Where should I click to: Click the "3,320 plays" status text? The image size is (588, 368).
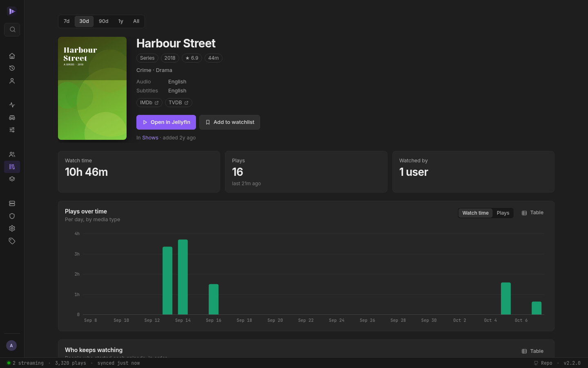coord(71,363)
